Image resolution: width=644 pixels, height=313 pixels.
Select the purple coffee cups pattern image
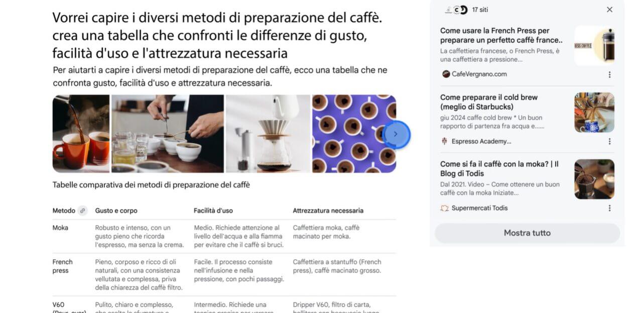(x=354, y=134)
